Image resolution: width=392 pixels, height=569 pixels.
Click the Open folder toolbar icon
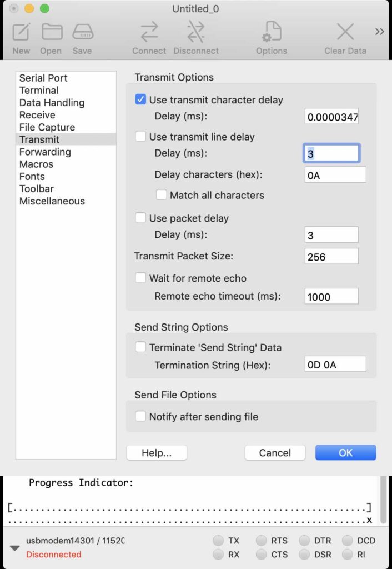(52, 32)
